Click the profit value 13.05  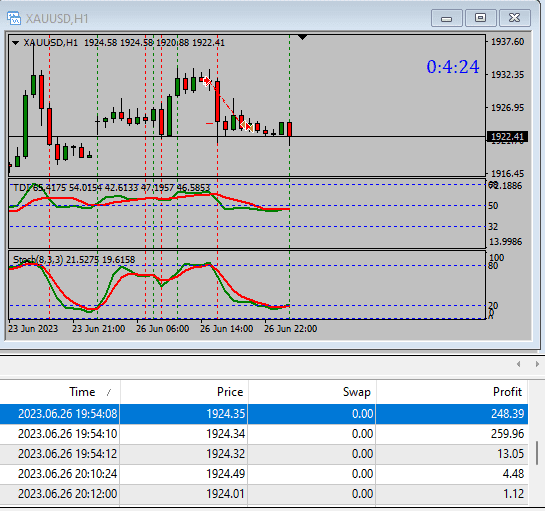pyautogui.click(x=510, y=454)
